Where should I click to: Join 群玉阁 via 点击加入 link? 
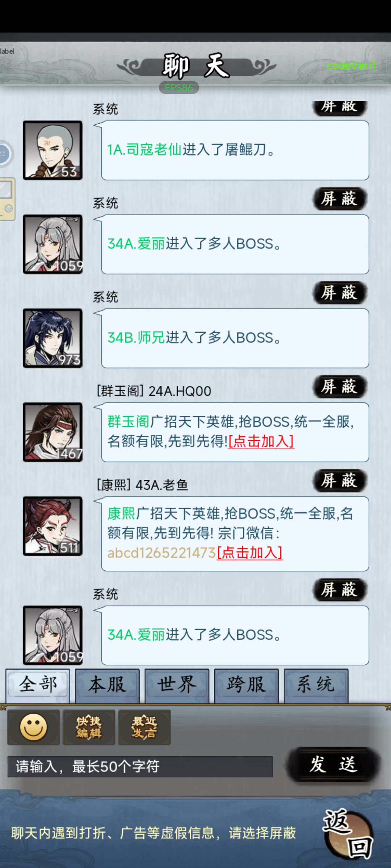click(261, 441)
